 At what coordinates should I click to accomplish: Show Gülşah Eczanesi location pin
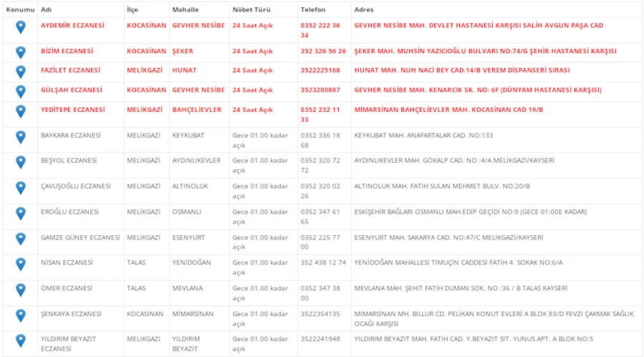click(x=21, y=91)
